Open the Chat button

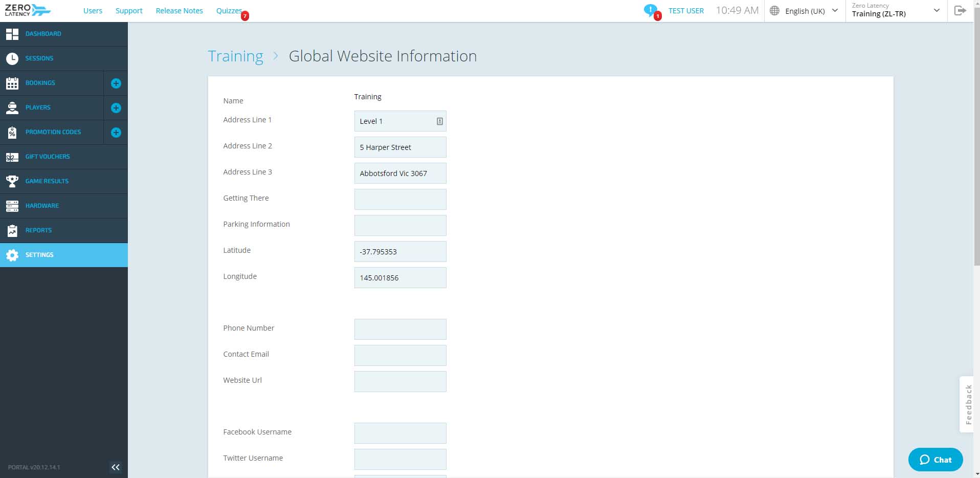click(x=936, y=460)
